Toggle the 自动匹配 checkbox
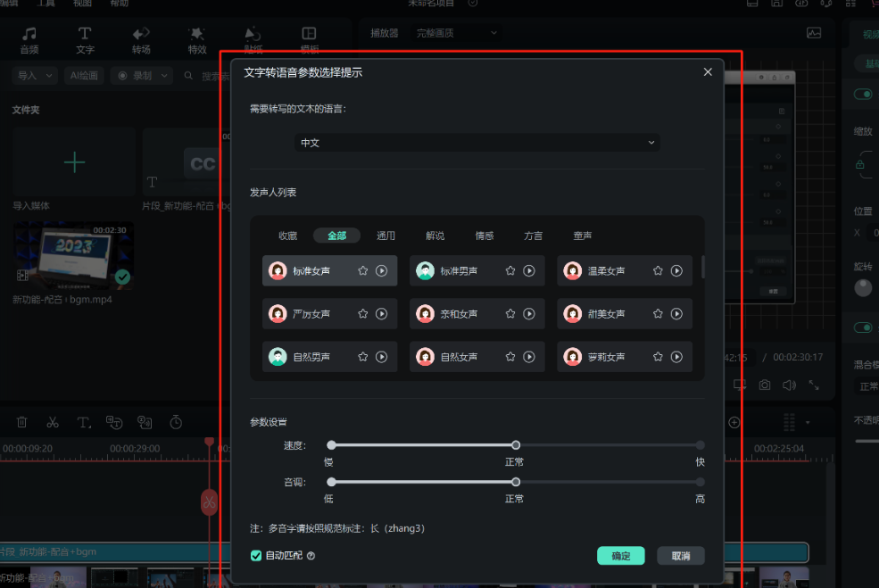Viewport: 879px width, 588px height. pyautogui.click(x=256, y=556)
